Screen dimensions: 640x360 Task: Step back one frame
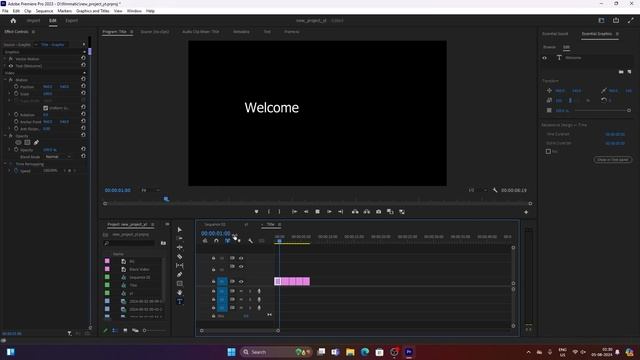(x=306, y=212)
